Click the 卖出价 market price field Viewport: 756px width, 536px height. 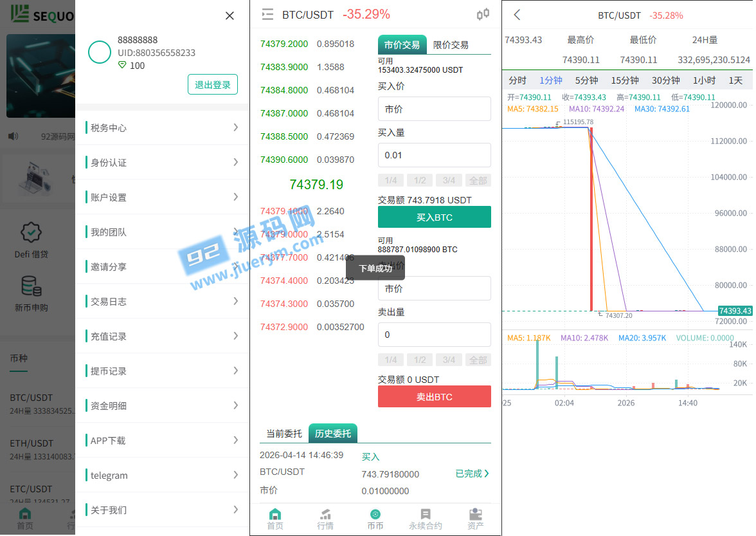[435, 288]
